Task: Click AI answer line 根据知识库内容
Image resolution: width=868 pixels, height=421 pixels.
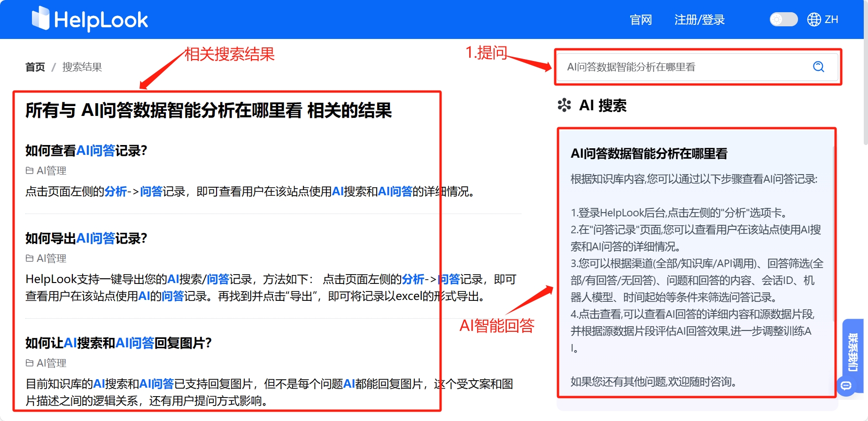Action: [x=694, y=179]
